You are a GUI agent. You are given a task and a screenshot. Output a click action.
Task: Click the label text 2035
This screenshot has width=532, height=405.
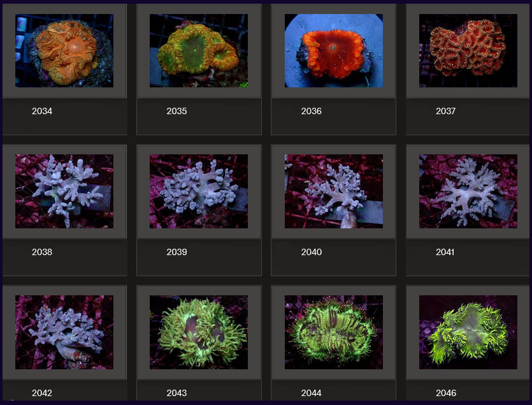[x=176, y=111]
